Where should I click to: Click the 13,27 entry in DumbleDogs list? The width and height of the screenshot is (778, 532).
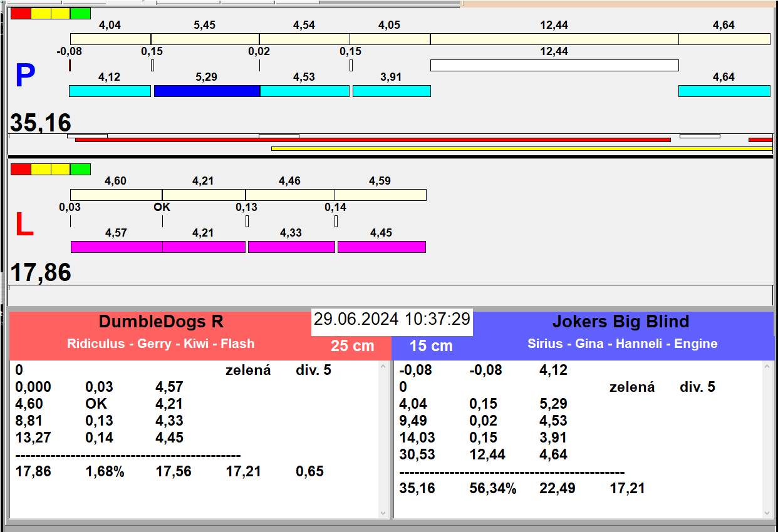[x=33, y=437]
